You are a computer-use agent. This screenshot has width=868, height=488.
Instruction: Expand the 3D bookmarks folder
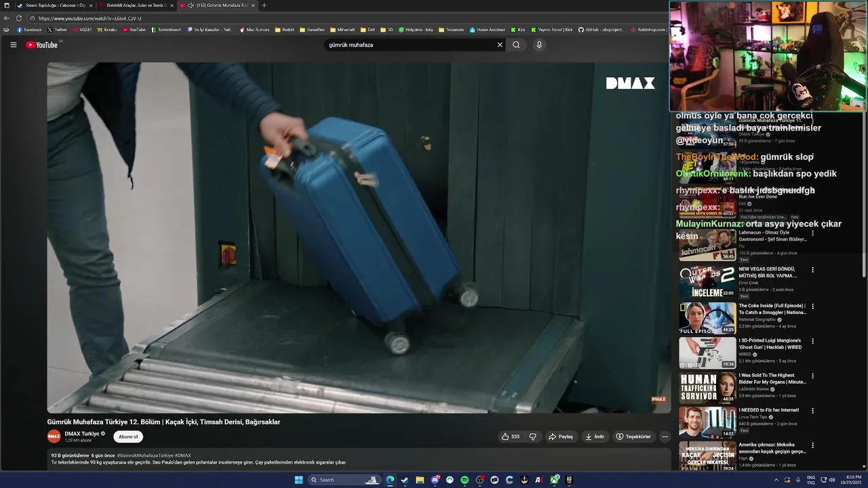pos(387,30)
